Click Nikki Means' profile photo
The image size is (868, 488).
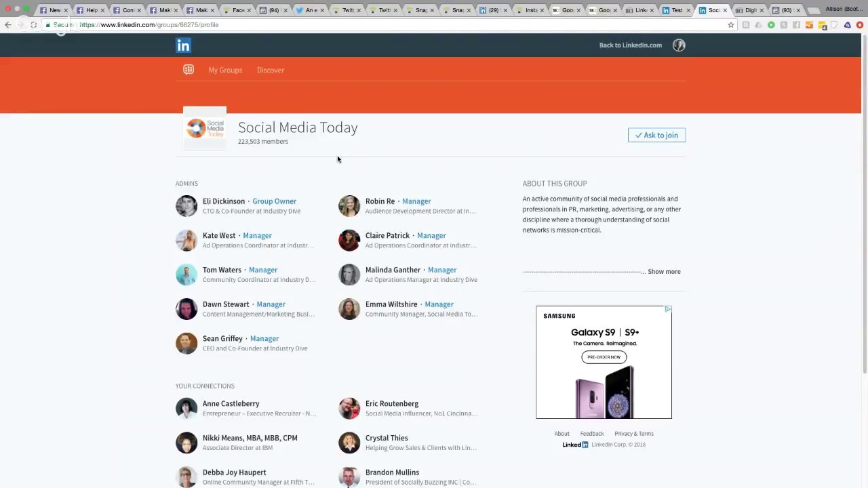186,443
